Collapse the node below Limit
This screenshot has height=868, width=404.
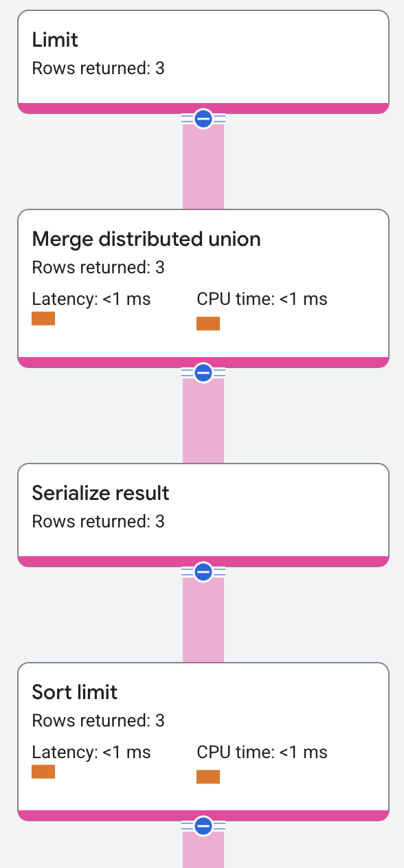203,118
